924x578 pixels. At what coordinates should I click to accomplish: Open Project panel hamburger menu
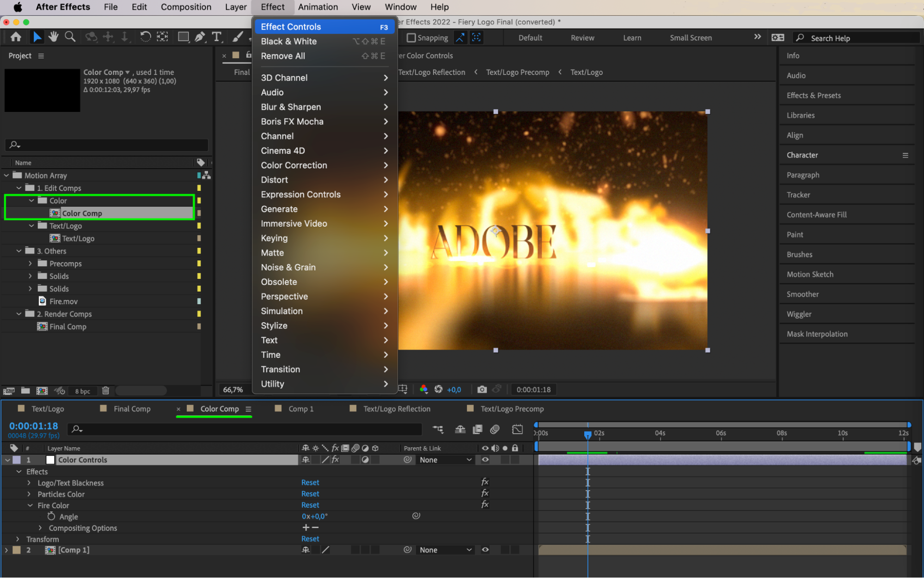41,56
